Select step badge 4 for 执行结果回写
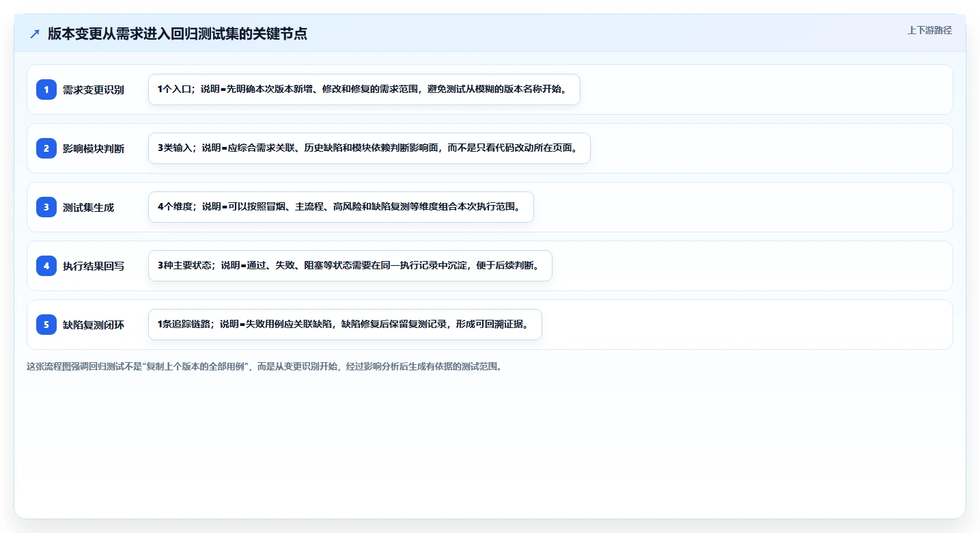The width and height of the screenshot is (980, 533). click(x=46, y=266)
